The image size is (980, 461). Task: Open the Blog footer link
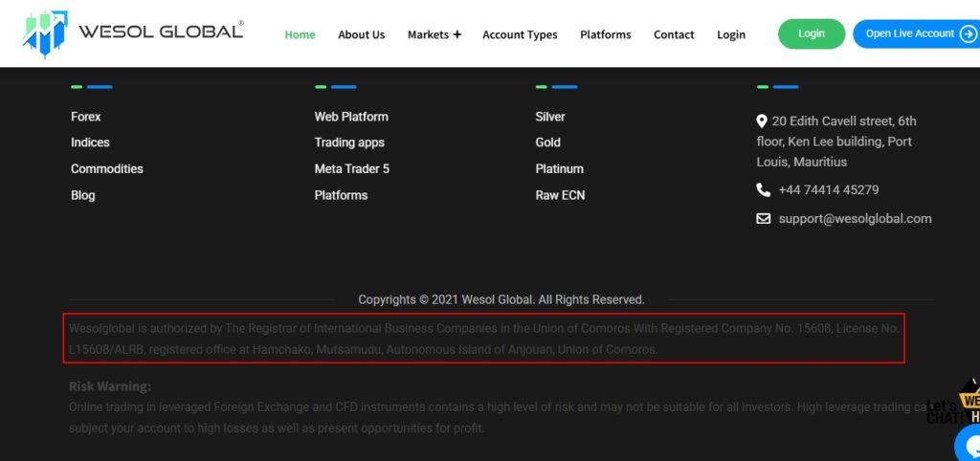pos(83,195)
